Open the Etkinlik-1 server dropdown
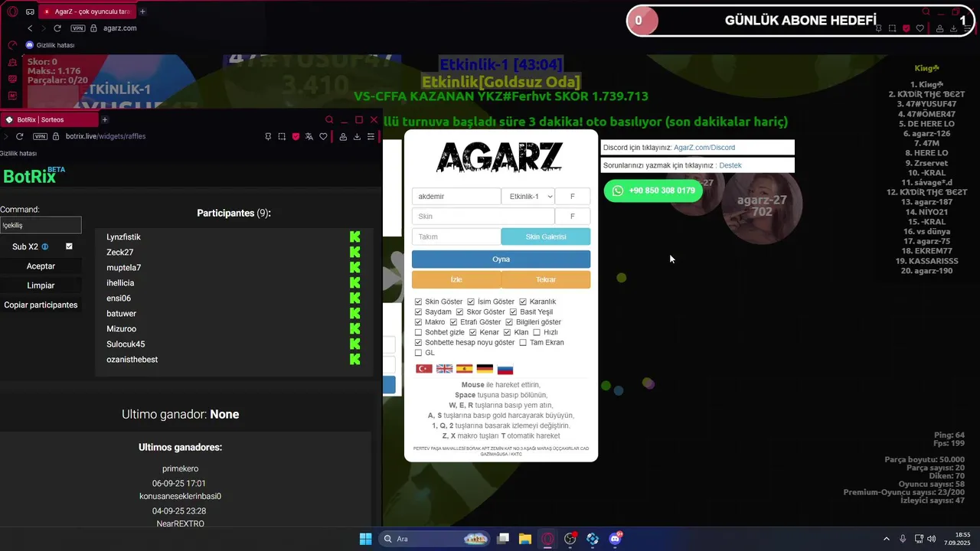Image resolution: width=980 pixels, height=551 pixels. tap(528, 197)
